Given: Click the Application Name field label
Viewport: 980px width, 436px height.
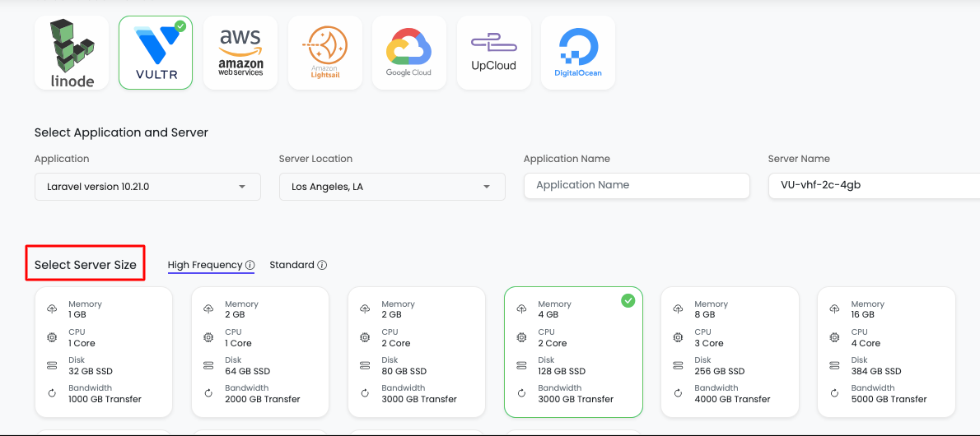Looking at the screenshot, I should pos(567,159).
